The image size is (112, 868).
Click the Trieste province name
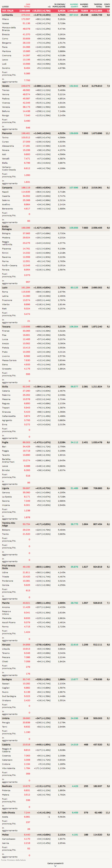pos(6,577)
